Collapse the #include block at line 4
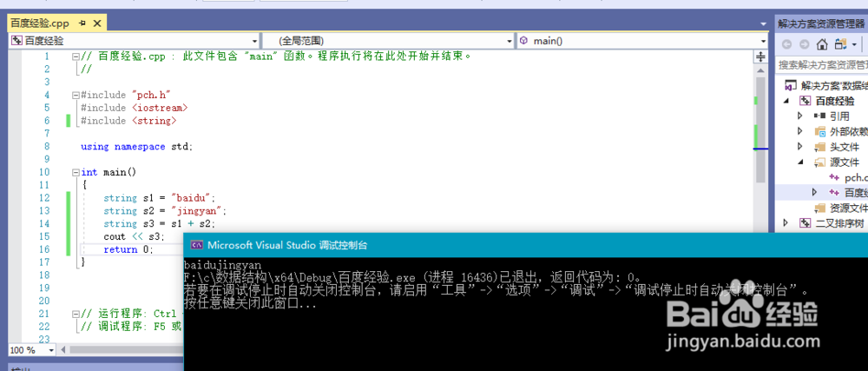This screenshot has height=371, width=868. 76,96
